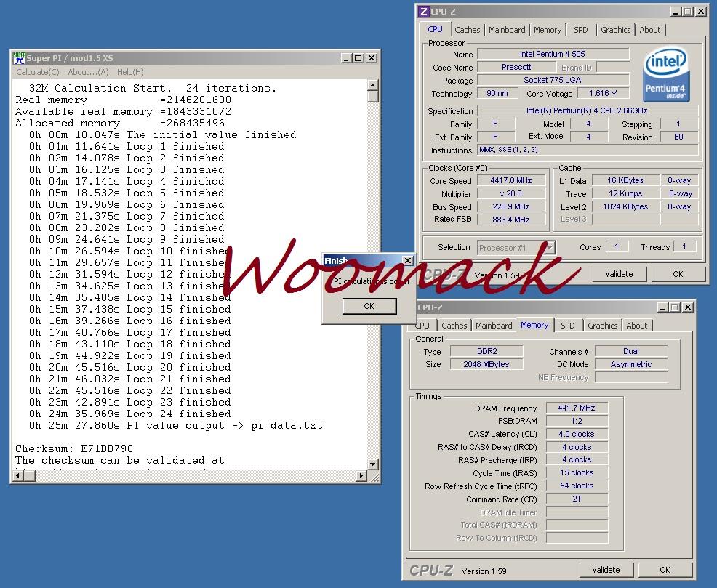The height and width of the screenshot is (588, 717).
Task: Click the Row Refresh Cycle Time '54 clocks'
Action: [x=577, y=486]
